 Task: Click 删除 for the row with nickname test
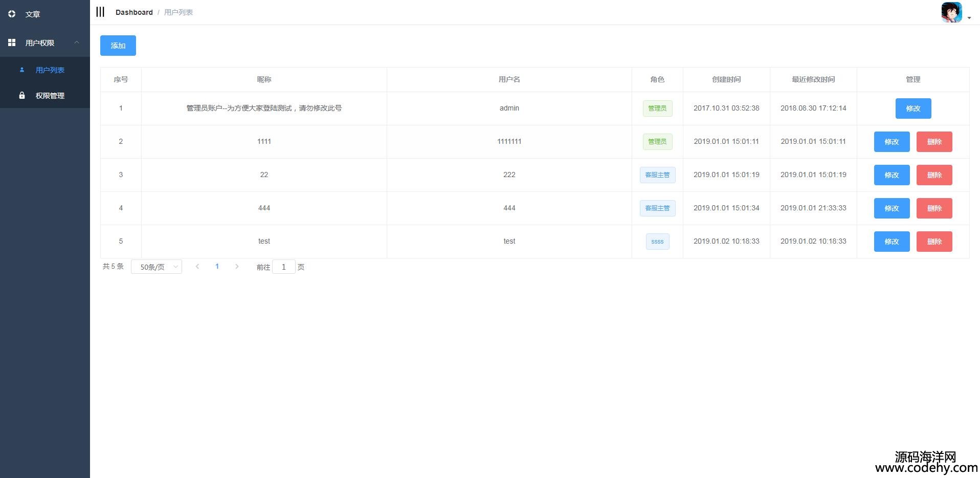(x=934, y=242)
